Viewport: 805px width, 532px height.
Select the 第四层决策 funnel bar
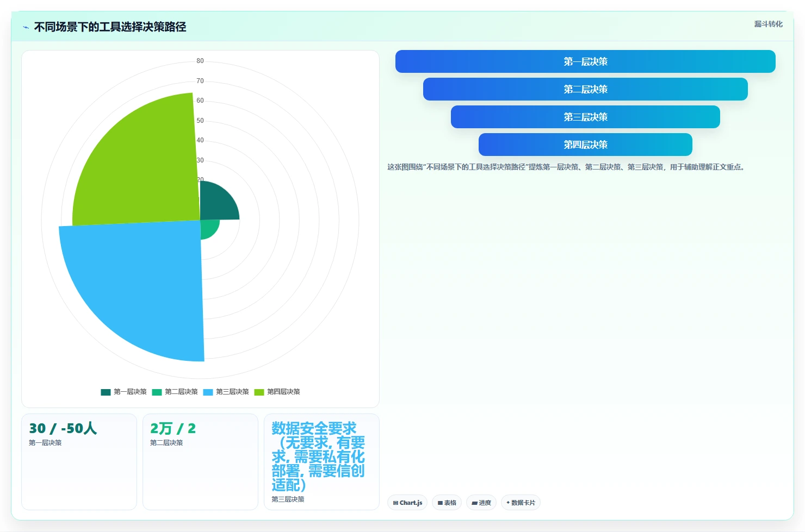(x=585, y=145)
